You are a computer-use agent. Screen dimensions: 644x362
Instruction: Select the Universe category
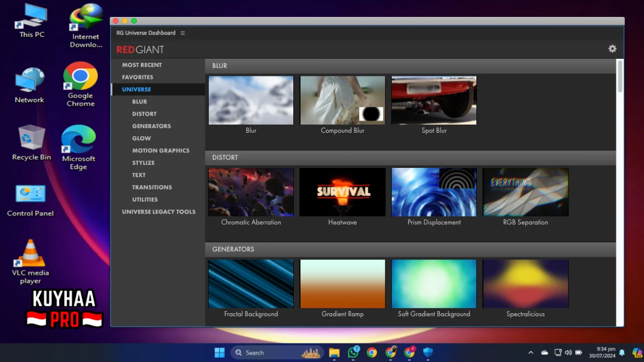tap(136, 89)
